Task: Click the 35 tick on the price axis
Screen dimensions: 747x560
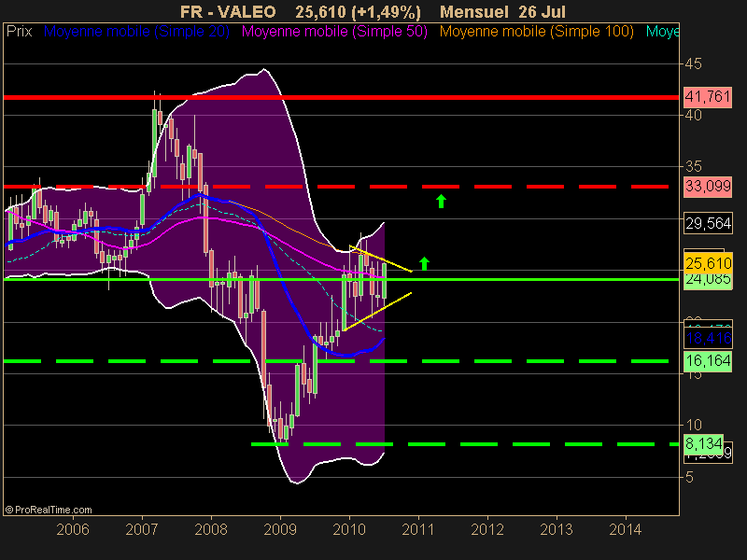Action: [x=693, y=166]
